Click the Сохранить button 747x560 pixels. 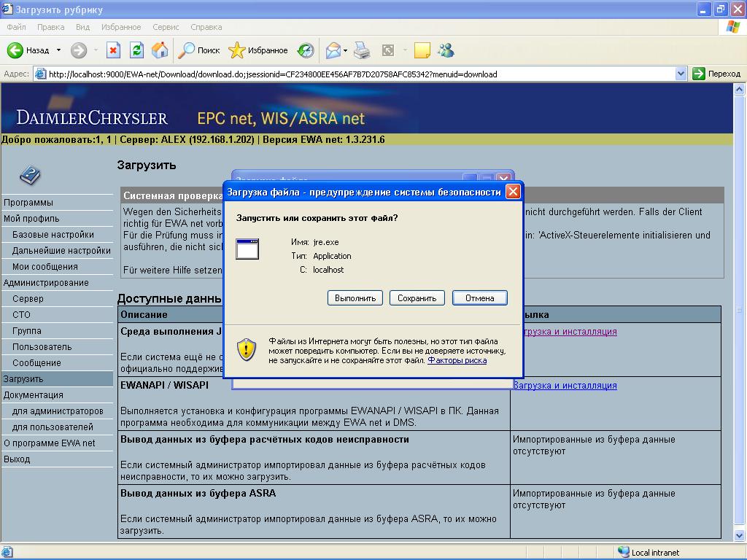point(417,298)
